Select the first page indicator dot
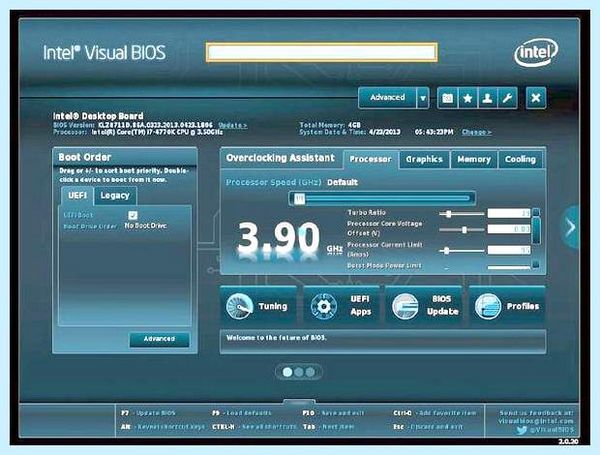Image resolution: width=600 pixels, height=455 pixels. (287, 372)
